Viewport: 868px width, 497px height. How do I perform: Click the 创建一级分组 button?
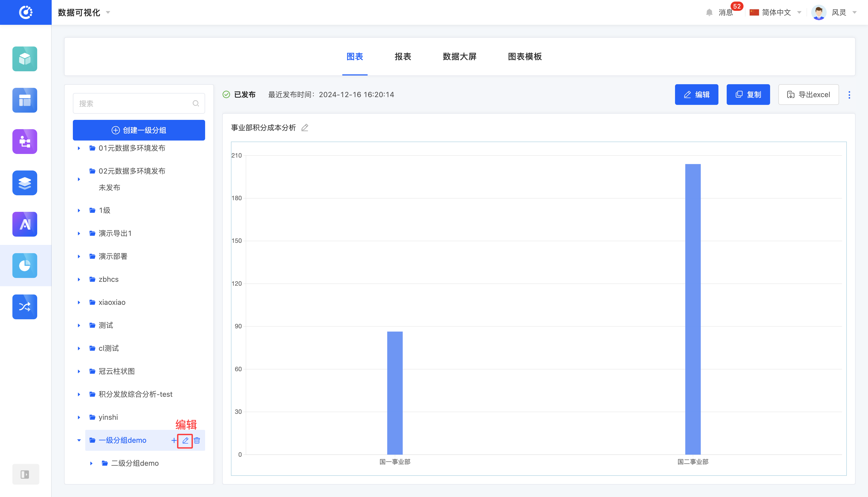[138, 130]
